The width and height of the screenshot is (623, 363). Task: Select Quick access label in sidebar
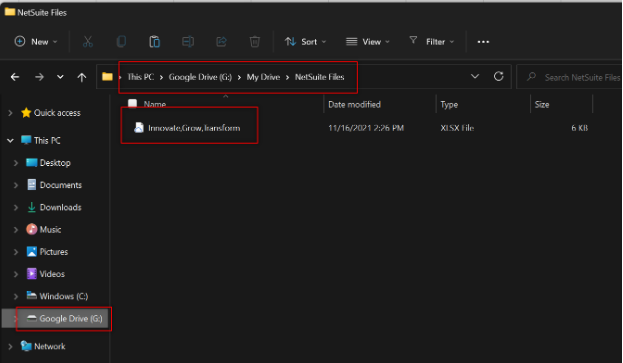pyautogui.click(x=57, y=113)
